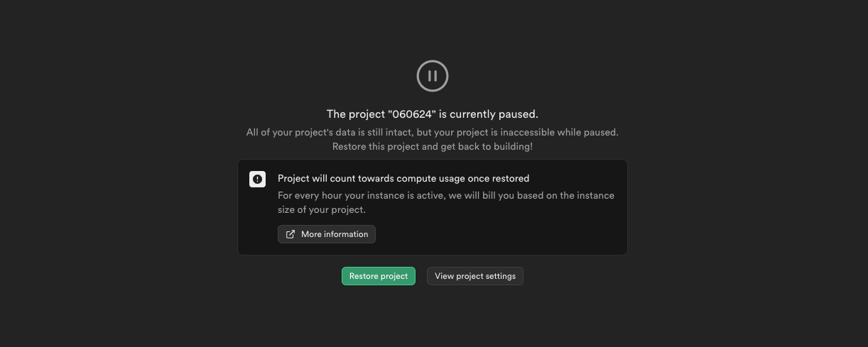This screenshot has height=347, width=868.
Task: Click the large circular pause icon
Action: click(x=433, y=76)
